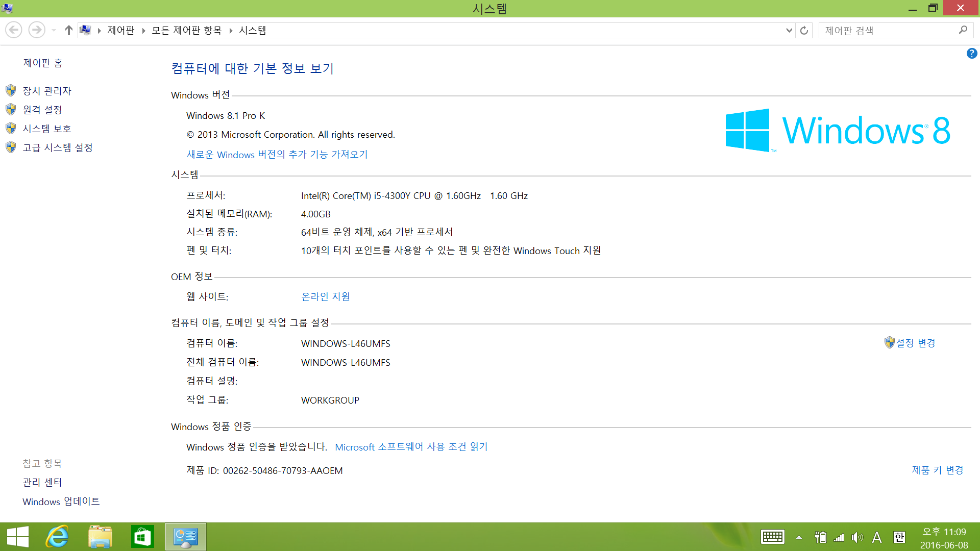Image resolution: width=980 pixels, height=551 pixels.
Task: Select 모든 제어판 항목 breadcrumb item
Action: click(186, 31)
